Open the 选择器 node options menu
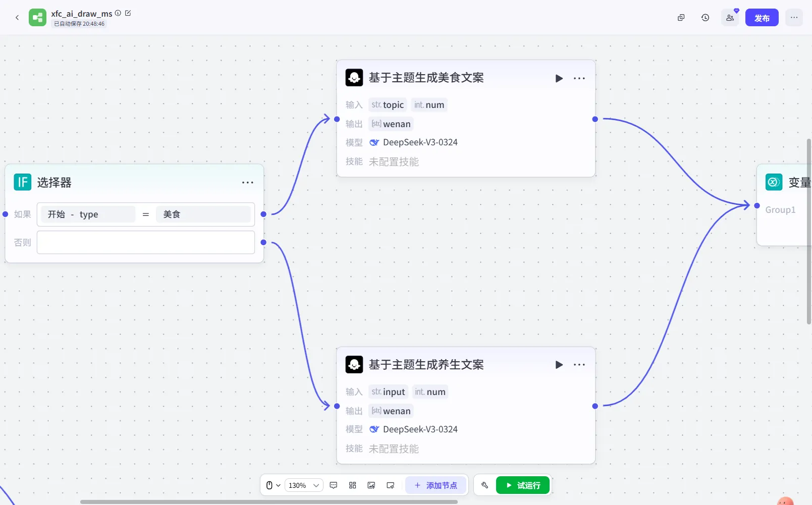Viewport: 812px width, 505px height. coord(247,183)
